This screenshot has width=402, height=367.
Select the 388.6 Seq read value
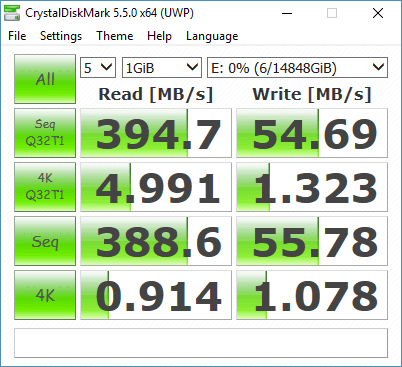tap(156, 241)
